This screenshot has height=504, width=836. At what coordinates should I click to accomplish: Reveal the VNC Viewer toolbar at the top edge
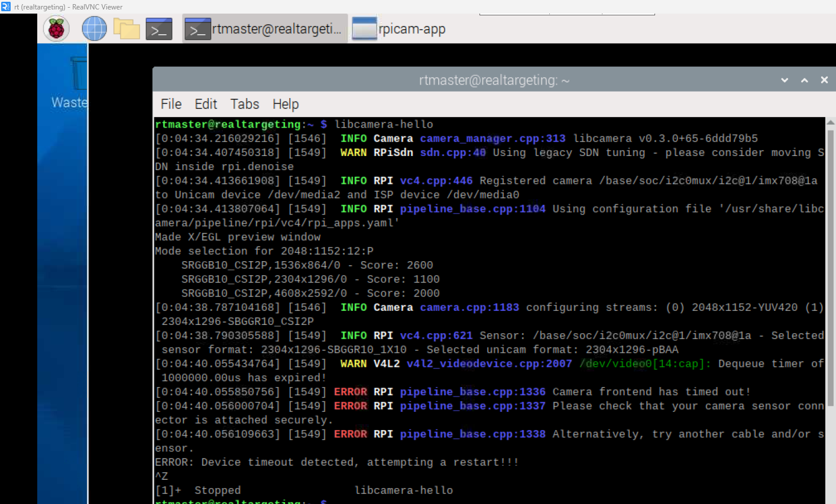[566, 14]
